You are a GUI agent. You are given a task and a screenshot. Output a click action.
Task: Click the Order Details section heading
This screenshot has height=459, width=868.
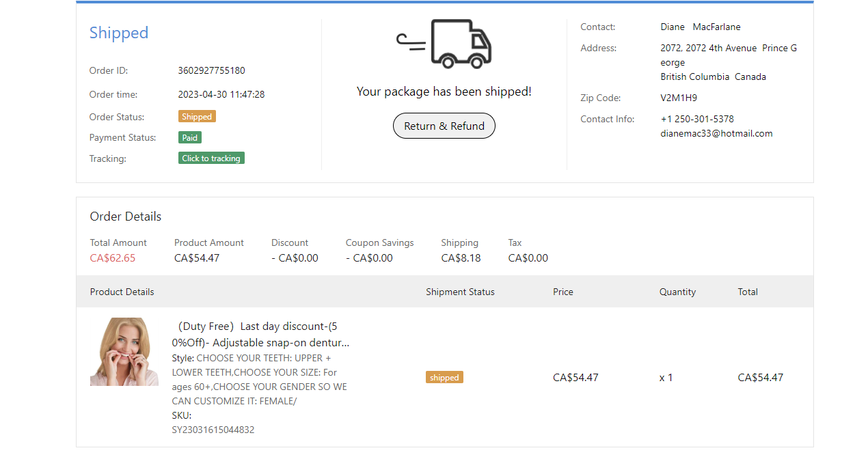tap(126, 217)
